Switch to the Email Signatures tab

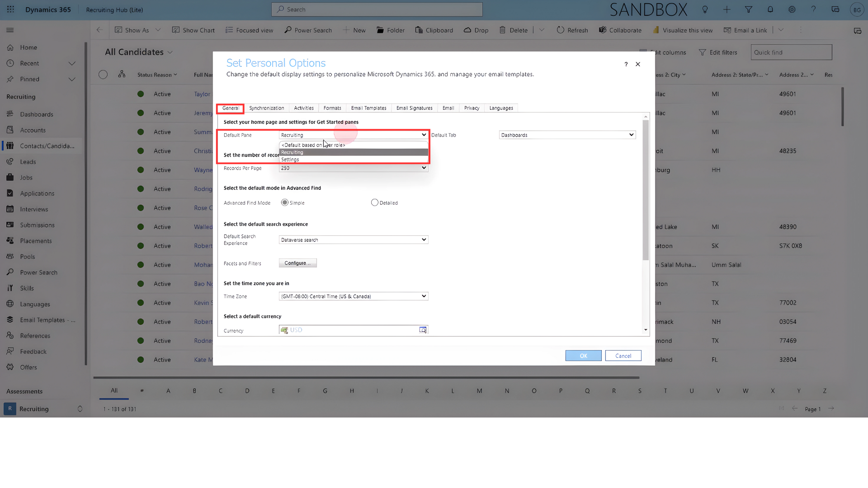[415, 108]
